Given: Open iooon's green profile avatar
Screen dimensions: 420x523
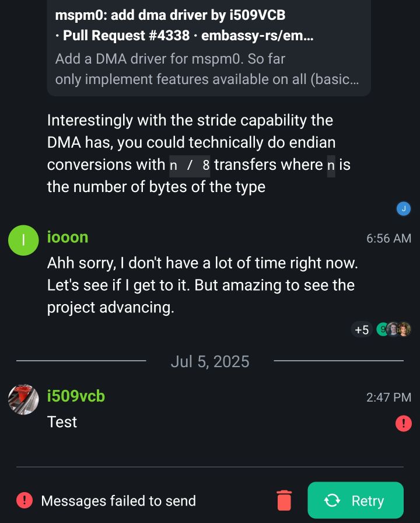Looking at the screenshot, I should 23,240.
